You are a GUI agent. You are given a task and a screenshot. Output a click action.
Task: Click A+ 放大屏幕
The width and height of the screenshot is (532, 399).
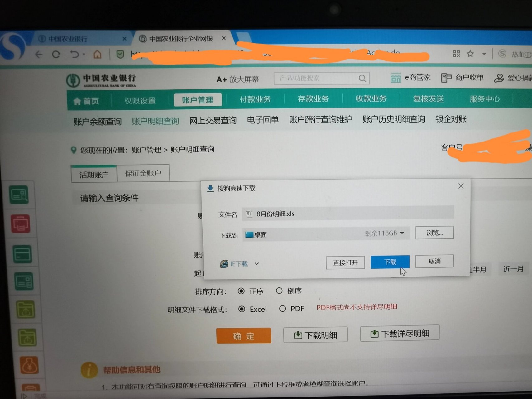point(238,79)
